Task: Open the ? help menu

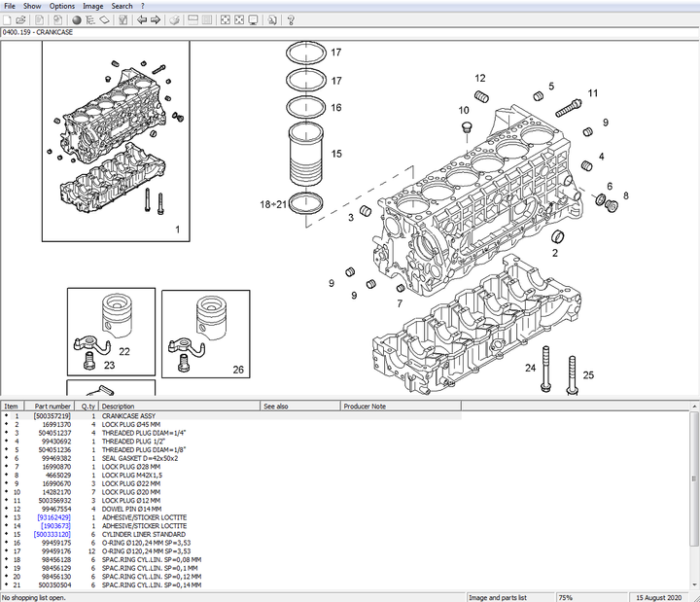Action: [x=142, y=6]
